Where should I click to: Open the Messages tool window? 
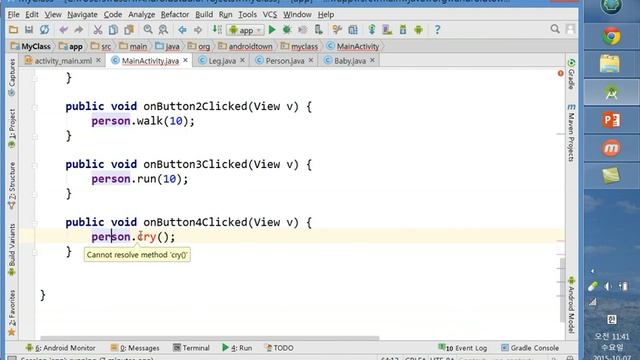[x=135, y=348]
